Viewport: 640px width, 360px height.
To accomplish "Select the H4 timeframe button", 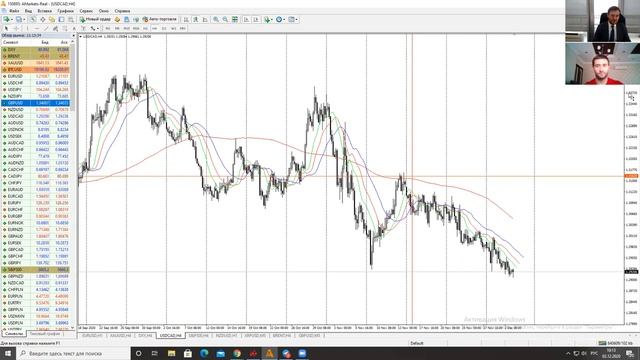I will click(155, 29).
